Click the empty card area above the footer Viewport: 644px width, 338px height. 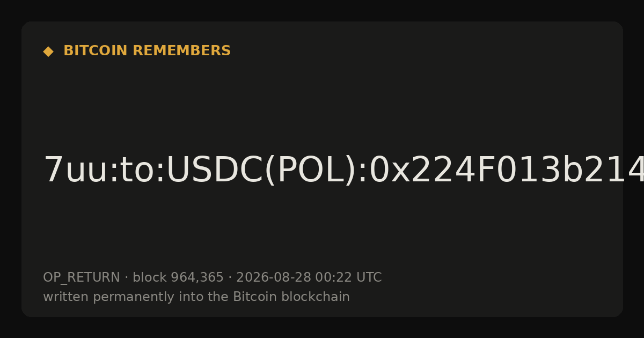322,231
